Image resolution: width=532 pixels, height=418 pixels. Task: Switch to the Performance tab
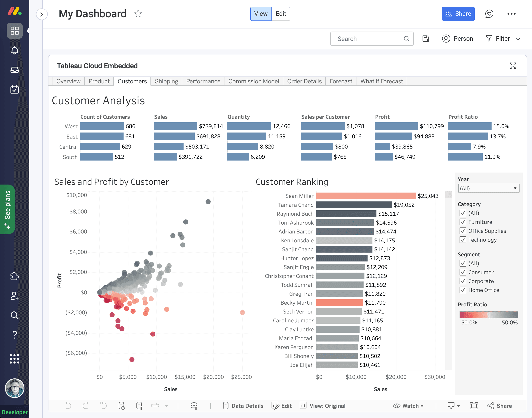(x=203, y=81)
